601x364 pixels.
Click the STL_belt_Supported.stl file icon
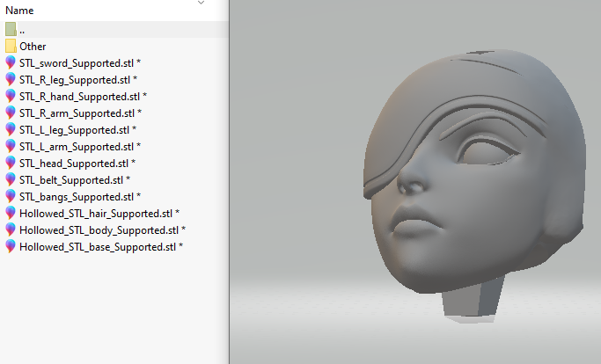tap(11, 179)
